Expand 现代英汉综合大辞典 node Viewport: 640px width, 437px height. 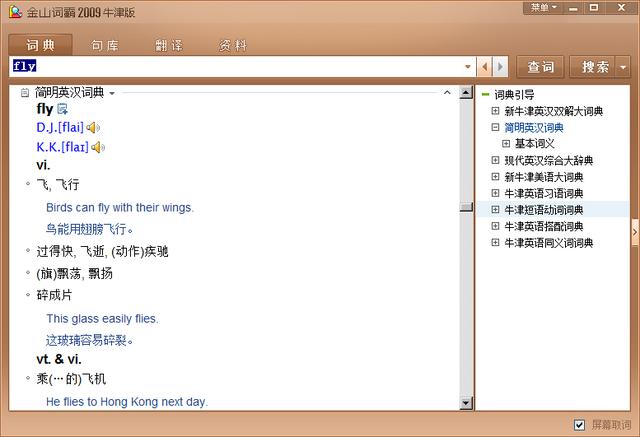[x=496, y=160]
